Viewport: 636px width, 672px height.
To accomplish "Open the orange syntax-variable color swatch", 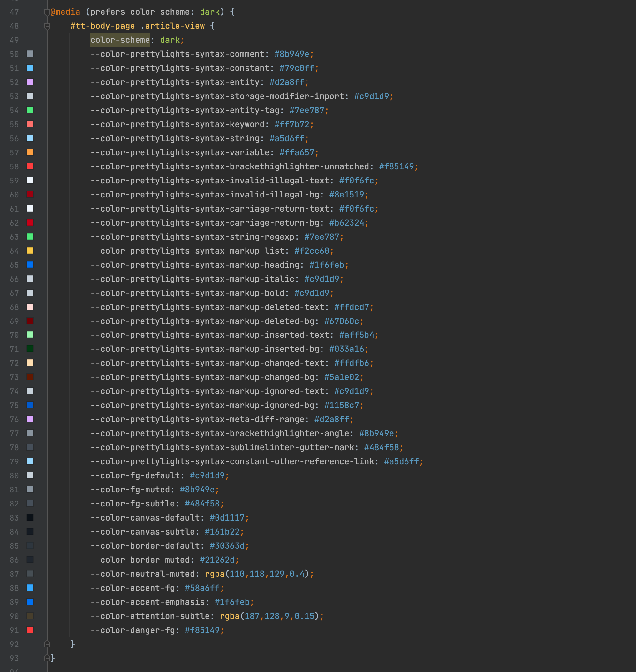I will coord(30,152).
